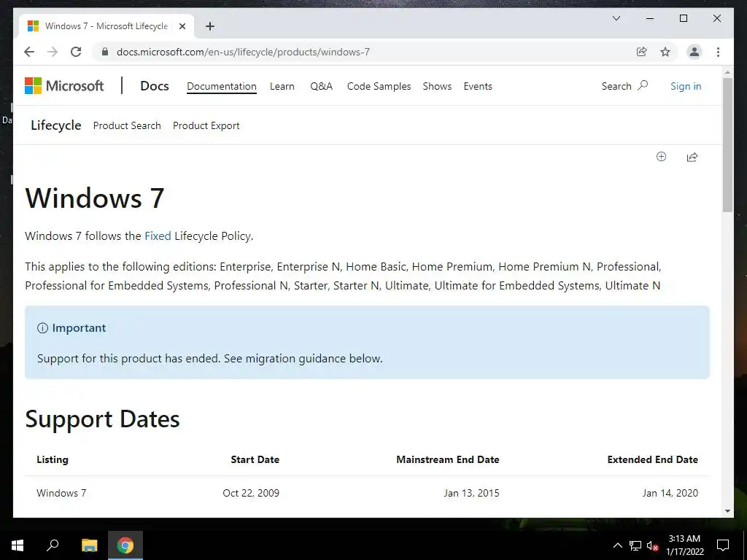Click the Sign in link
This screenshot has height=560, width=747.
686,86
